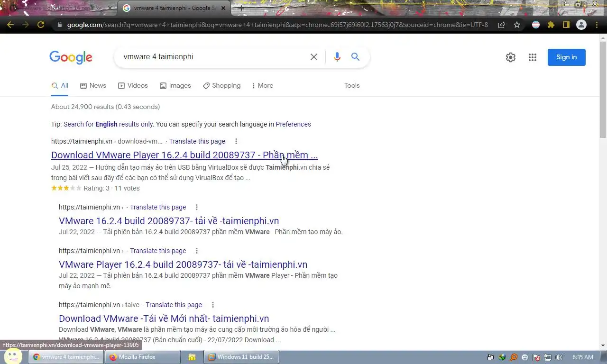Switch to the News results tab
The image size is (607, 364).
[93, 86]
